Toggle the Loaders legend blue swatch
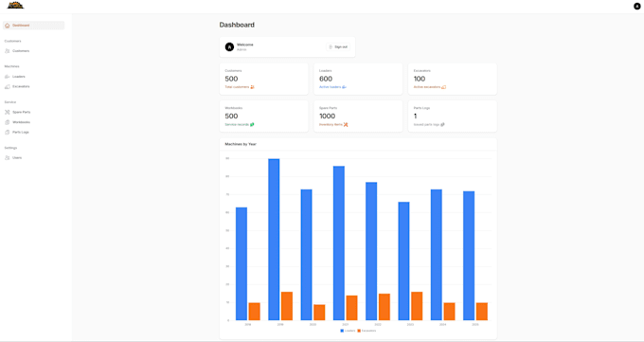This screenshot has width=644, height=342. click(x=342, y=331)
